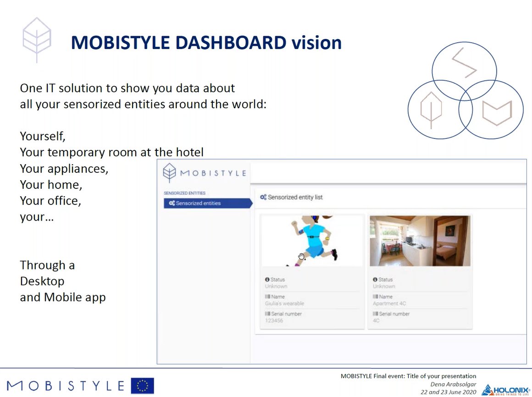The width and height of the screenshot is (532, 397).
Task: Click the text 'Your temporary room at the hotel'
Action: [111, 152]
